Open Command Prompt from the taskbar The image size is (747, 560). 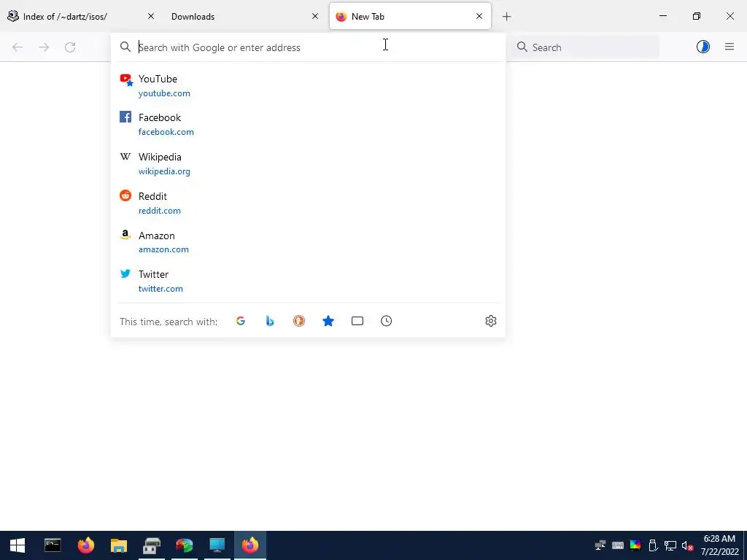click(x=53, y=545)
